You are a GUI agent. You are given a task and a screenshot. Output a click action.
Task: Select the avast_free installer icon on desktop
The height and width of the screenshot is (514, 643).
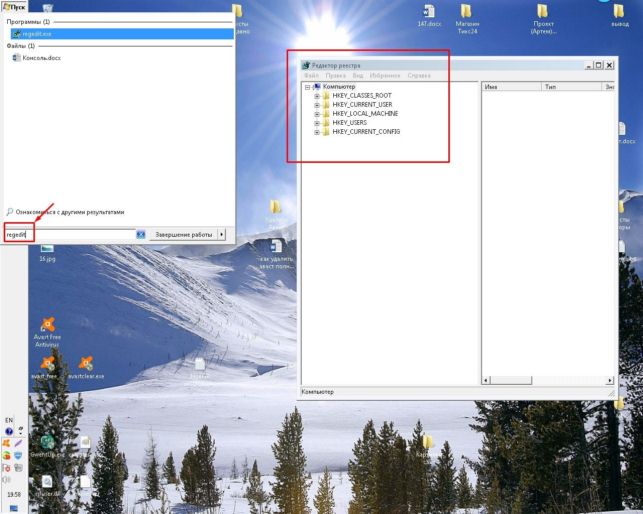click(47, 367)
